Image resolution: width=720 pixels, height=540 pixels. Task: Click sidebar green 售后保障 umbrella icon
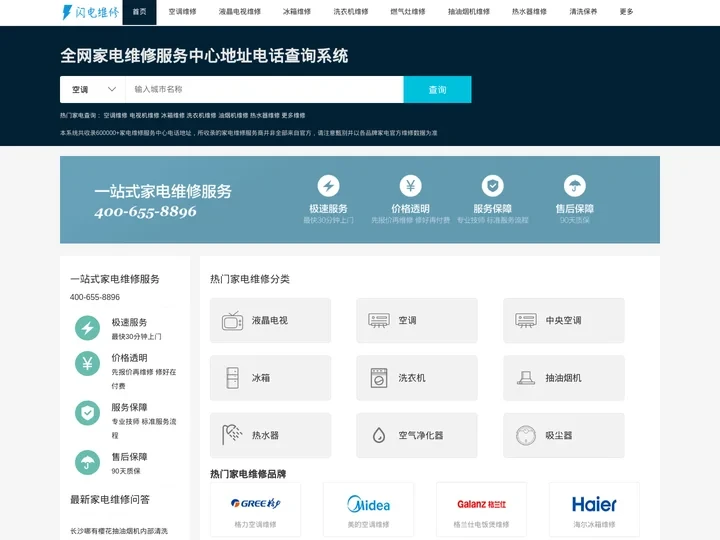pos(87,462)
